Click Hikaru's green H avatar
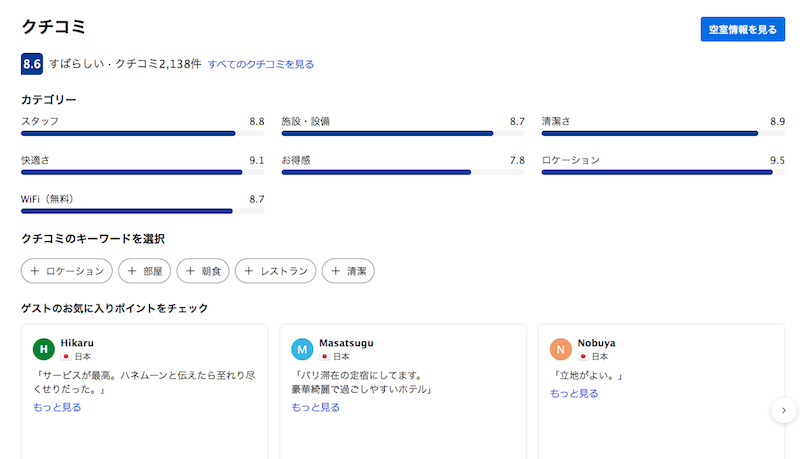 click(x=44, y=349)
